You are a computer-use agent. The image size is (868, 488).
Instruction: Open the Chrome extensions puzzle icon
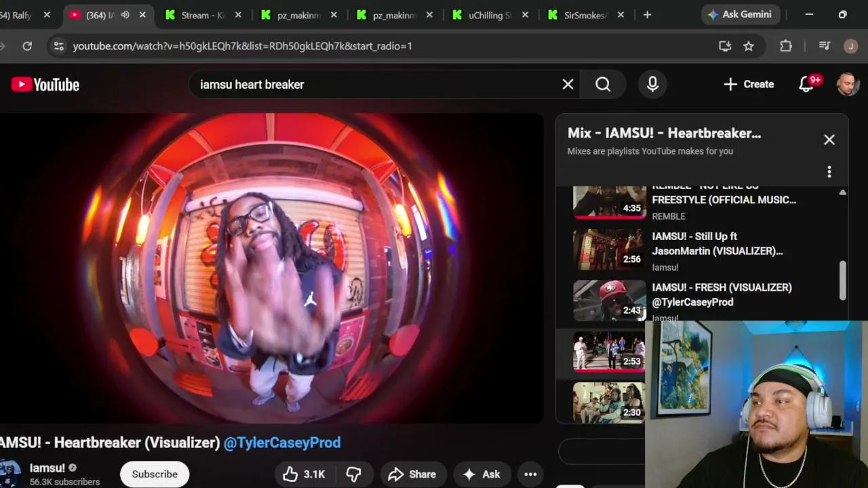[786, 46]
